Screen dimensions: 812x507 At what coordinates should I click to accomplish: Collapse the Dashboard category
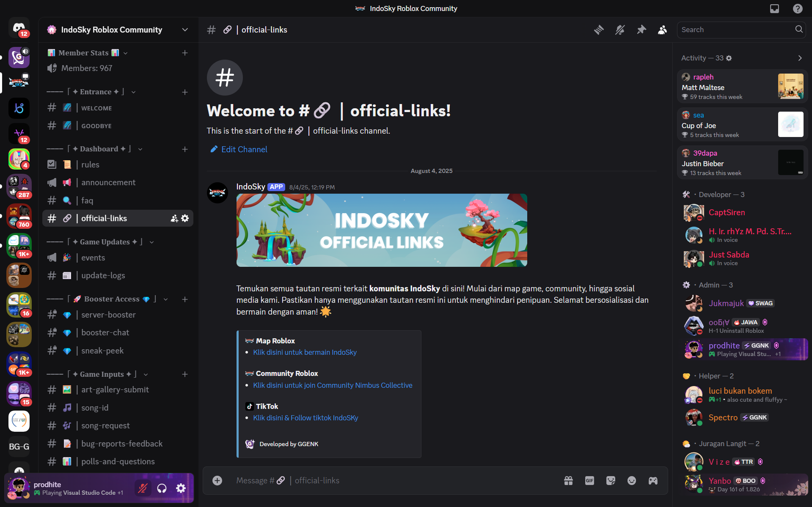coord(95,149)
